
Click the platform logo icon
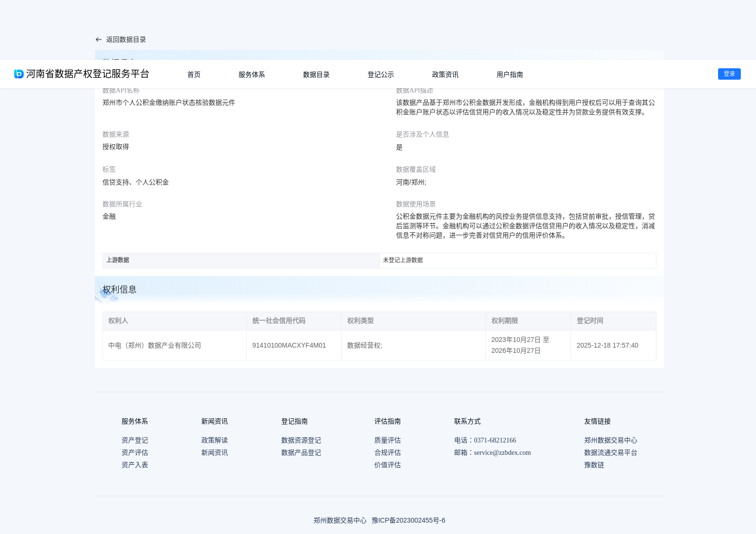point(19,74)
